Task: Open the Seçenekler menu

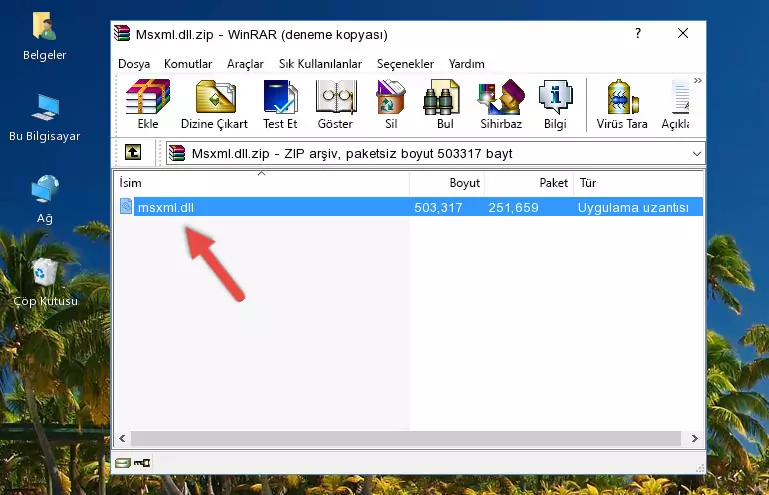Action: coord(405,64)
